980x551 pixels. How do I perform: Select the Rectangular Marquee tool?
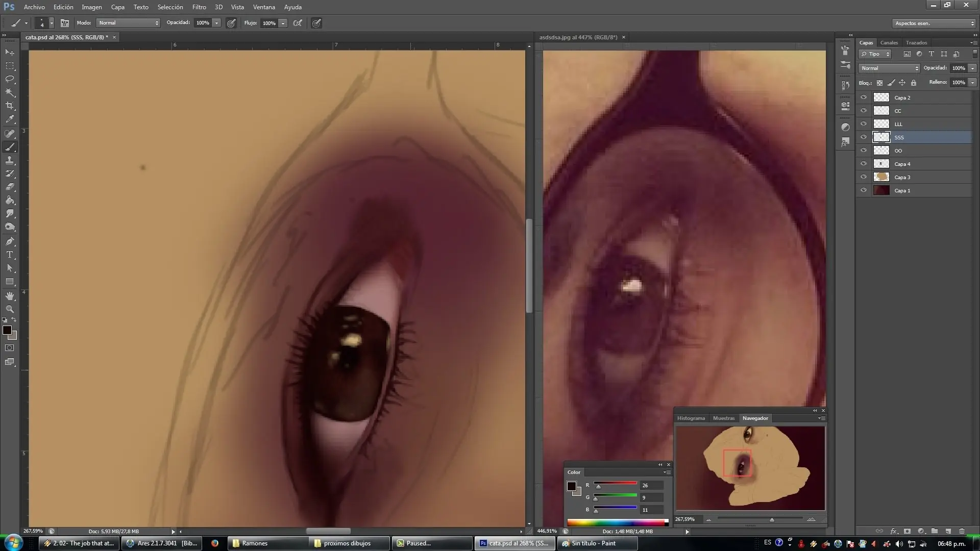click(x=10, y=66)
